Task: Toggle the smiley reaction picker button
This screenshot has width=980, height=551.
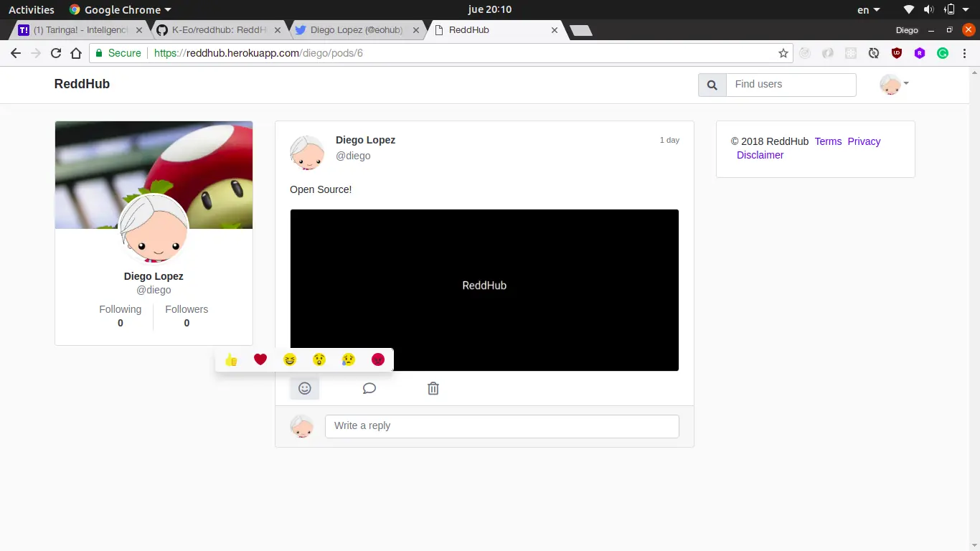Action: tap(305, 388)
